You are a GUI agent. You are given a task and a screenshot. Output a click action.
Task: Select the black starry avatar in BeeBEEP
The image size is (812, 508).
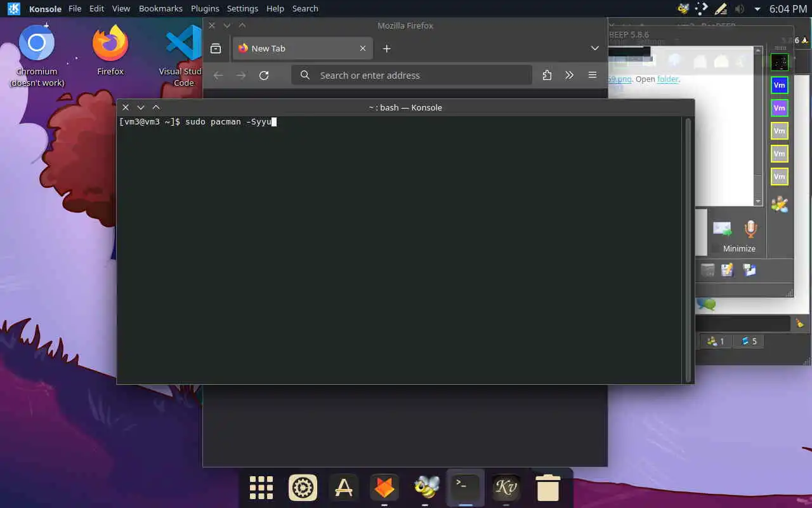pyautogui.click(x=780, y=62)
